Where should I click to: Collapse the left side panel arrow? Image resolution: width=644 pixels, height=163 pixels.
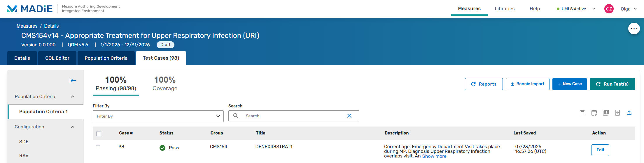click(x=73, y=81)
